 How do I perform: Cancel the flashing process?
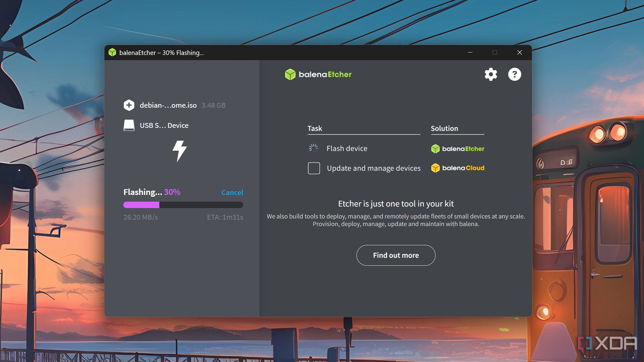(x=232, y=192)
